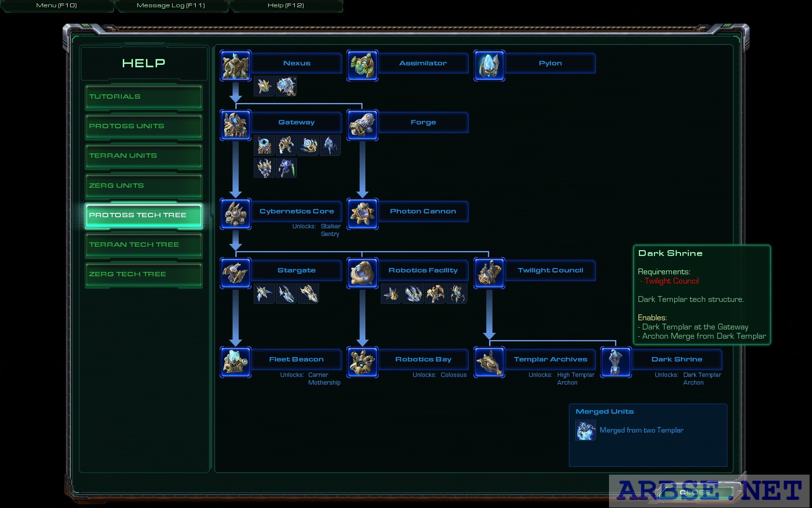Screen dimensions: 812x508
Task: Click 'Archon Merge from Dark Templar' tooltip line
Action: click(702, 336)
